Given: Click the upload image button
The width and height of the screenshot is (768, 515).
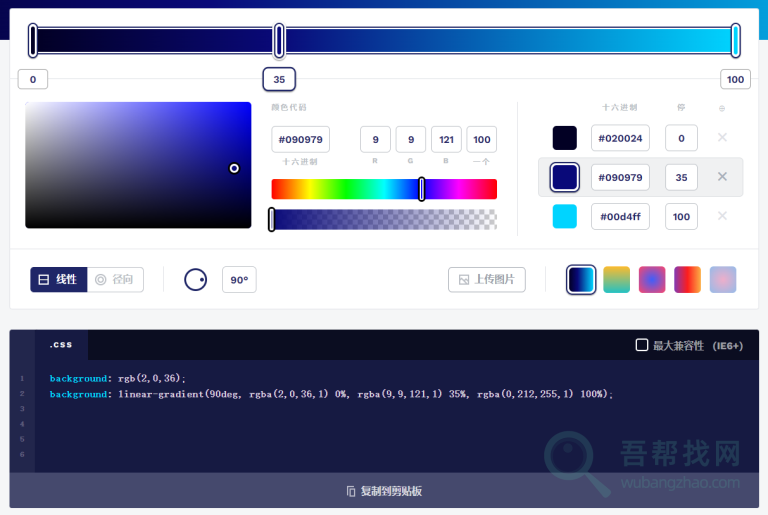Looking at the screenshot, I should point(487,280).
